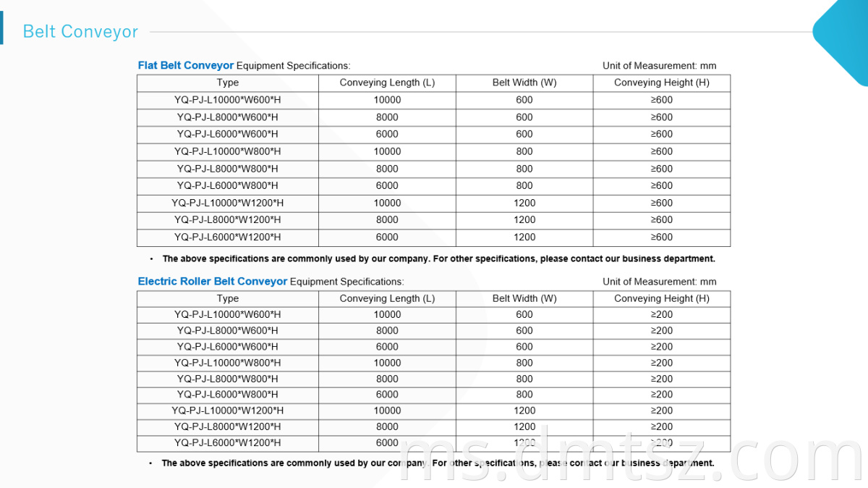This screenshot has width=868, height=488.
Task: Click first Unit of Measurement: mm label
Action: point(660,65)
